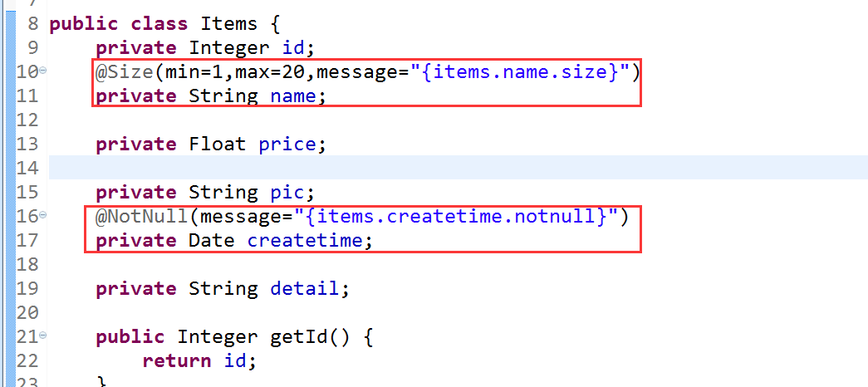Click line number 14 in the gutter
The height and width of the screenshot is (387, 868).
tap(27, 169)
